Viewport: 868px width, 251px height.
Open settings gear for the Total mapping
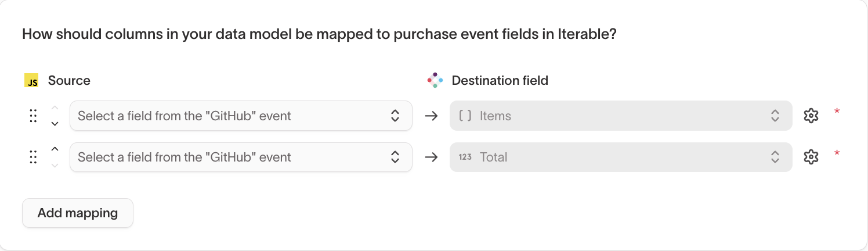pos(811,157)
